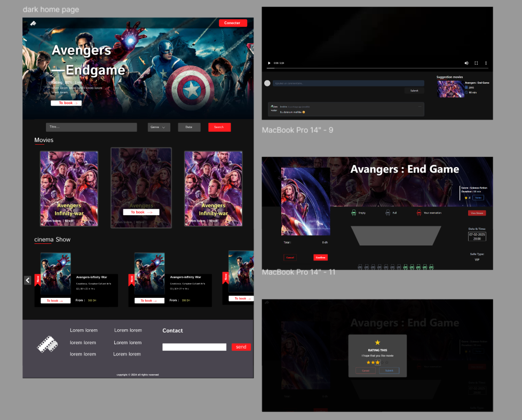
Task: Click the 'VIP' salle type value
Action: pos(477,259)
